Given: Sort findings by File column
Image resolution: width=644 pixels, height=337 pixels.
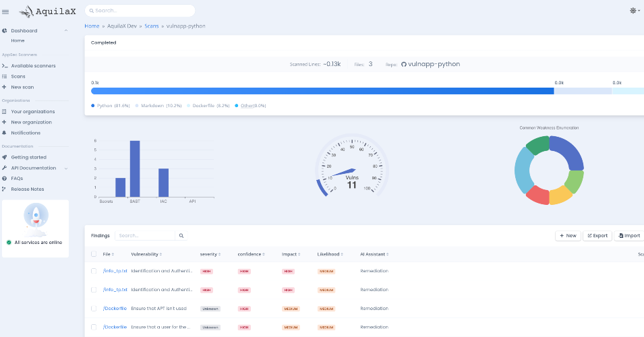Looking at the screenshot, I should coord(108,255).
